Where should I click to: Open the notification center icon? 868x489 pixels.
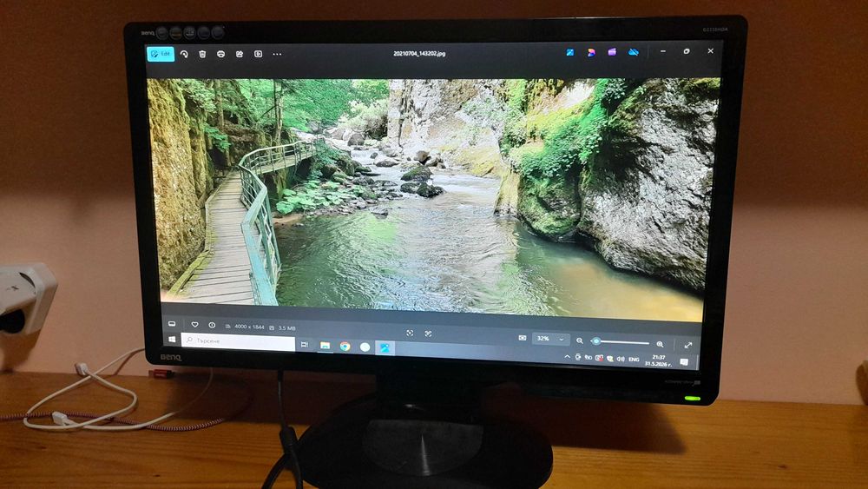(684, 362)
